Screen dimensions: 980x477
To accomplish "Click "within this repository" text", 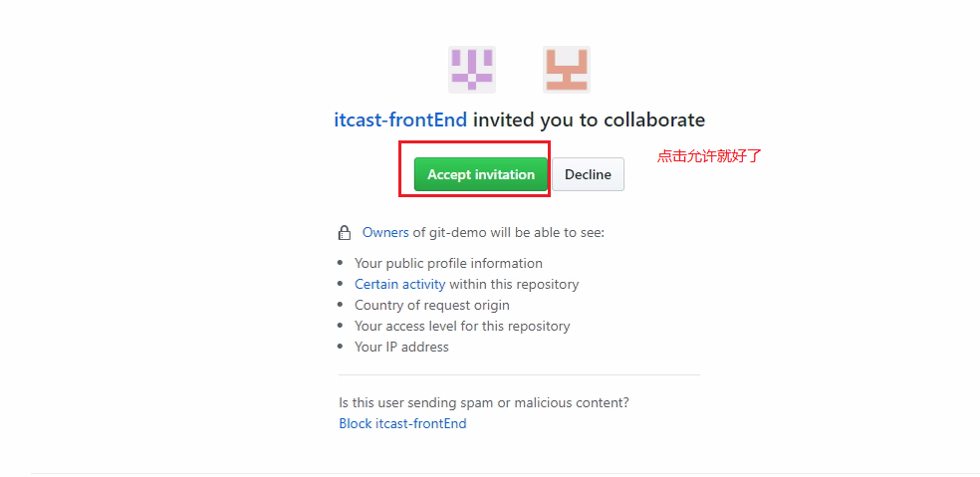I will [x=514, y=284].
